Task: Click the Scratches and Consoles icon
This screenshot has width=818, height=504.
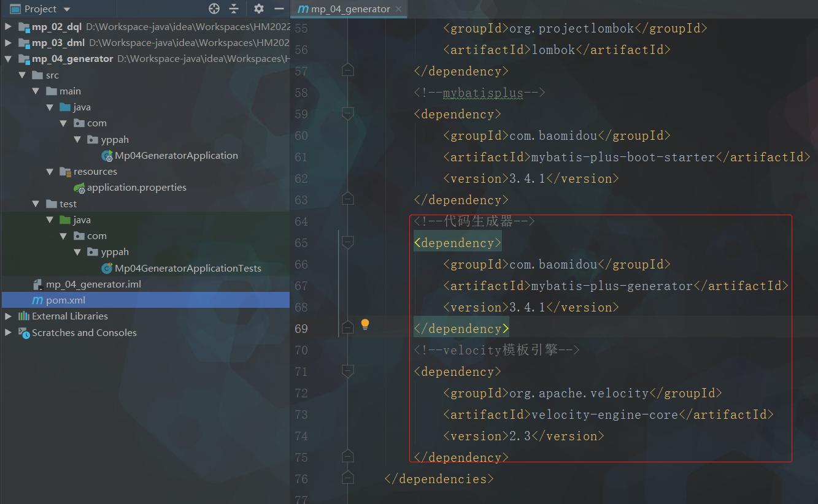Action: [x=24, y=332]
